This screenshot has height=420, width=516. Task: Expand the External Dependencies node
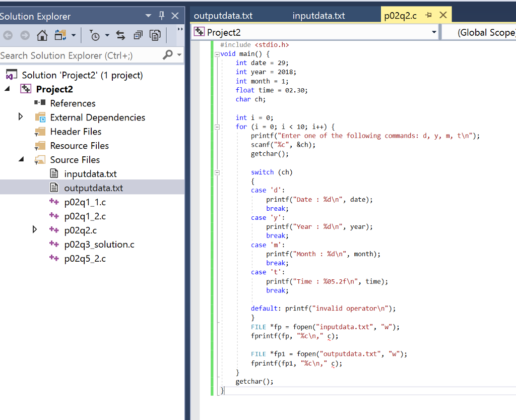(x=21, y=117)
